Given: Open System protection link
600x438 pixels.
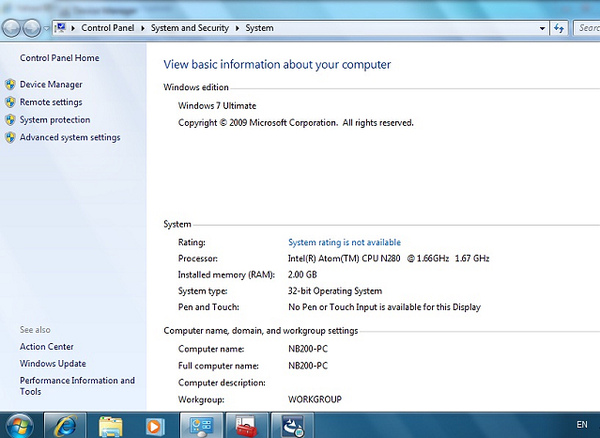Looking at the screenshot, I should click(55, 120).
